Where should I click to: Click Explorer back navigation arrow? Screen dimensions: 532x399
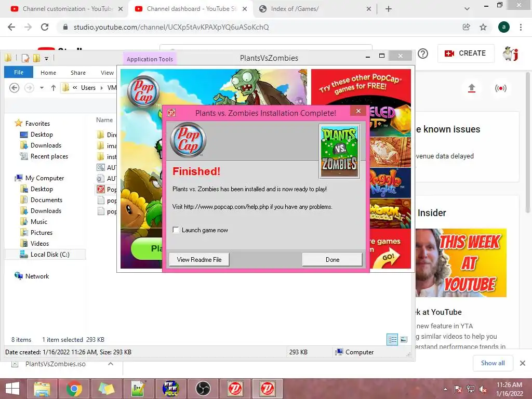tap(14, 88)
